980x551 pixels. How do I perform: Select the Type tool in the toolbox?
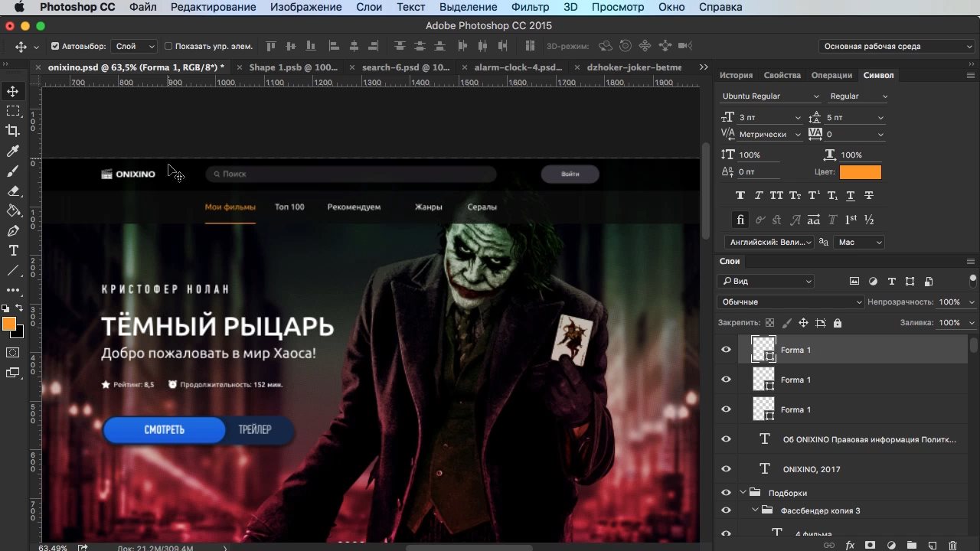click(13, 250)
